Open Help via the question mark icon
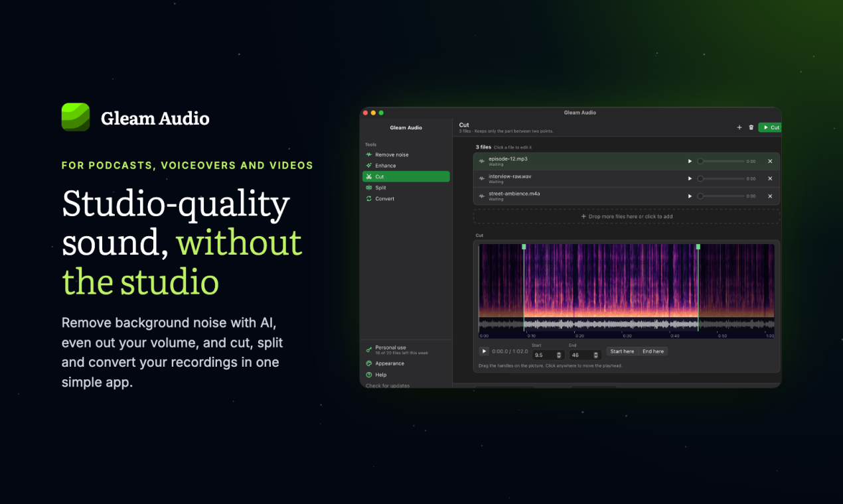Viewport: 843px width, 504px height. [x=369, y=375]
